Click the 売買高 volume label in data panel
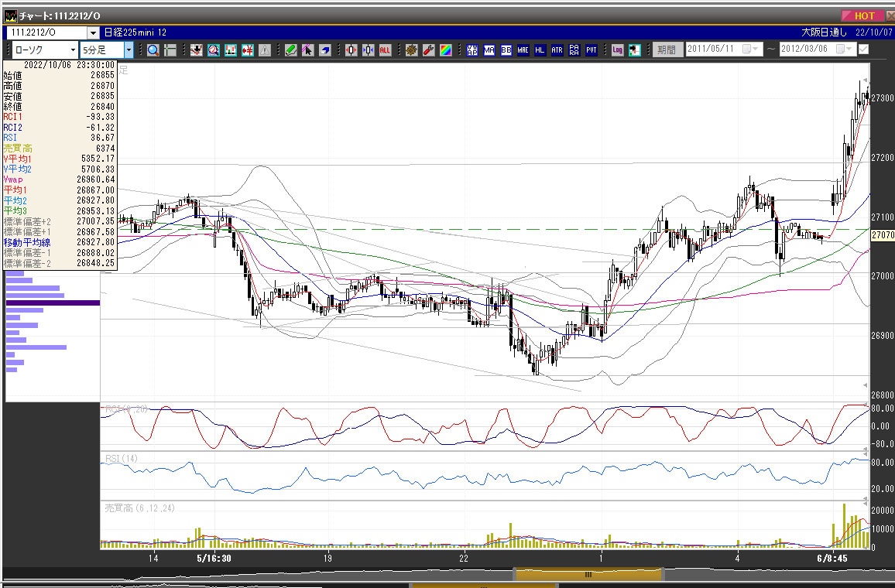This screenshot has width=895, height=588. tap(18, 149)
